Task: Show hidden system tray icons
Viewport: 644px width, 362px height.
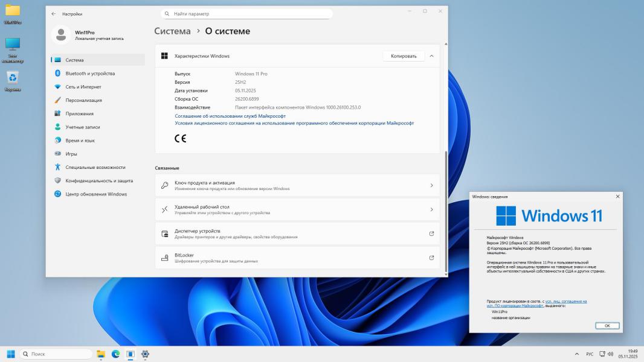Action: click(x=576, y=354)
